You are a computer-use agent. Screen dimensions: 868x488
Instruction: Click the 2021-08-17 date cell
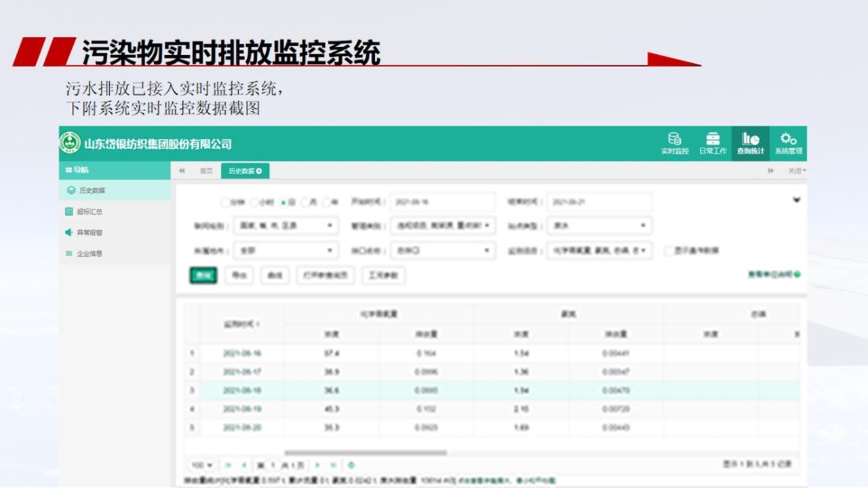242,372
